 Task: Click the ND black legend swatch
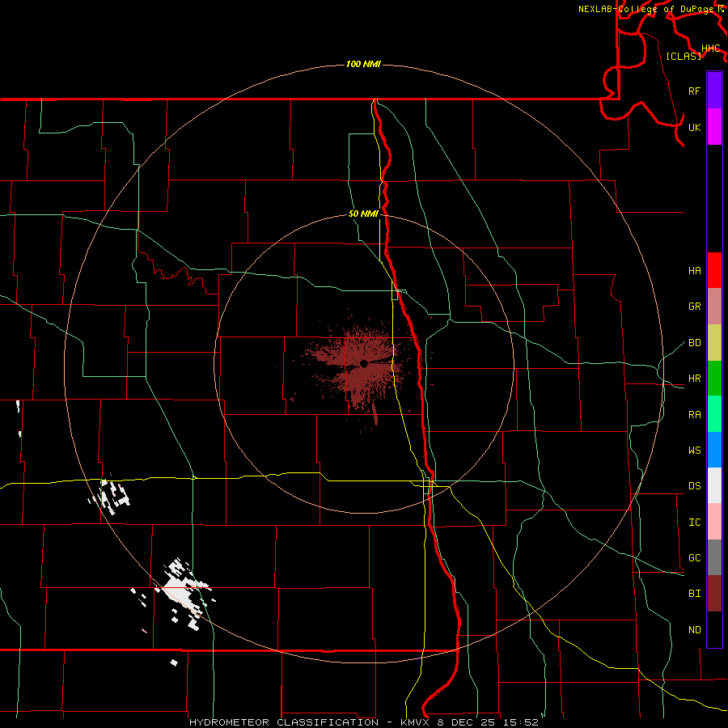point(714,629)
